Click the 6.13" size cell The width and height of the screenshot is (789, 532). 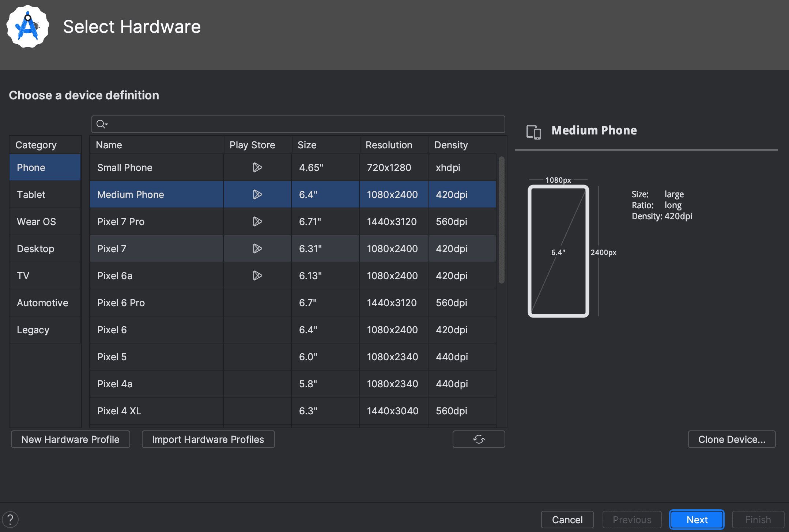click(x=325, y=275)
